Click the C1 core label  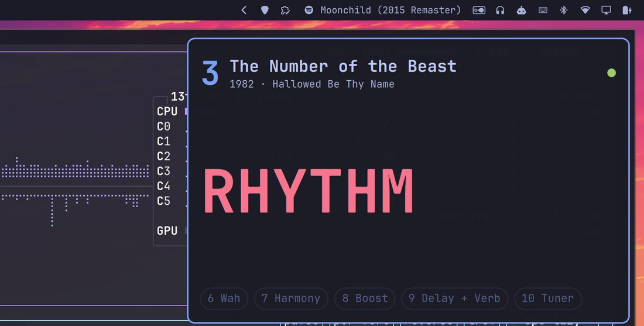pyautogui.click(x=163, y=141)
